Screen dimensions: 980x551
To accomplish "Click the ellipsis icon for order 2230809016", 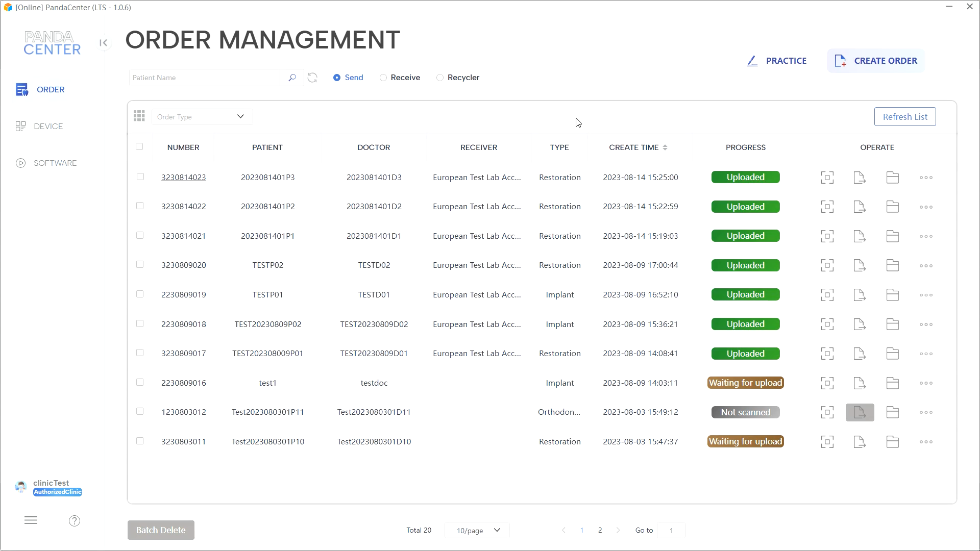I will pos(925,382).
